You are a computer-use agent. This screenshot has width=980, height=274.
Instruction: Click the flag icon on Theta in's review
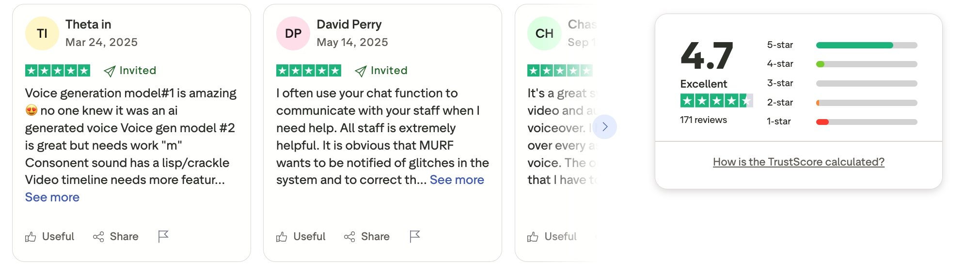pyautogui.click(x=163, y=236)
